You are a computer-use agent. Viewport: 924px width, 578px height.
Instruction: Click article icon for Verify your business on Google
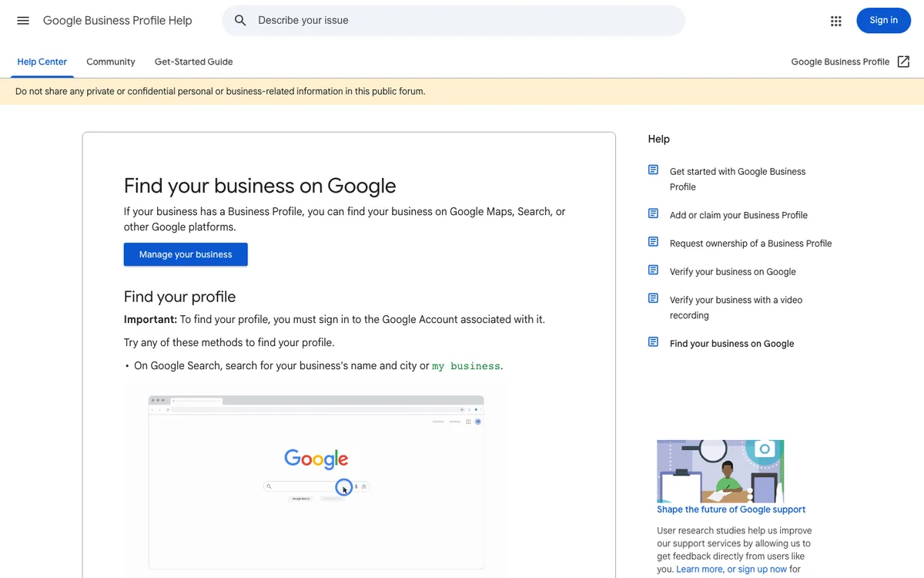tap(653, 270)
